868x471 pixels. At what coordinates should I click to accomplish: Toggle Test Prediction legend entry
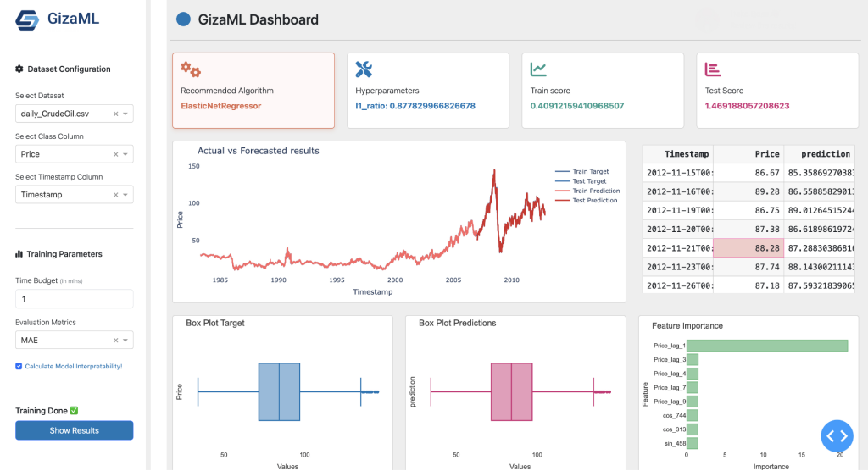[587, 201]
